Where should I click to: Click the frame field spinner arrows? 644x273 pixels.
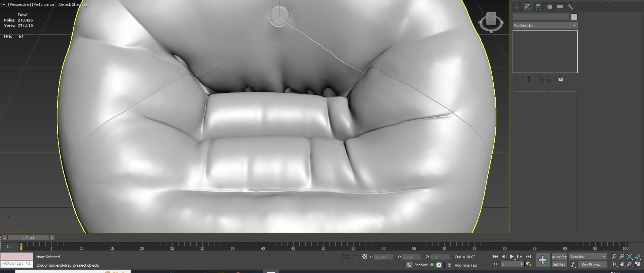(522, 264)
